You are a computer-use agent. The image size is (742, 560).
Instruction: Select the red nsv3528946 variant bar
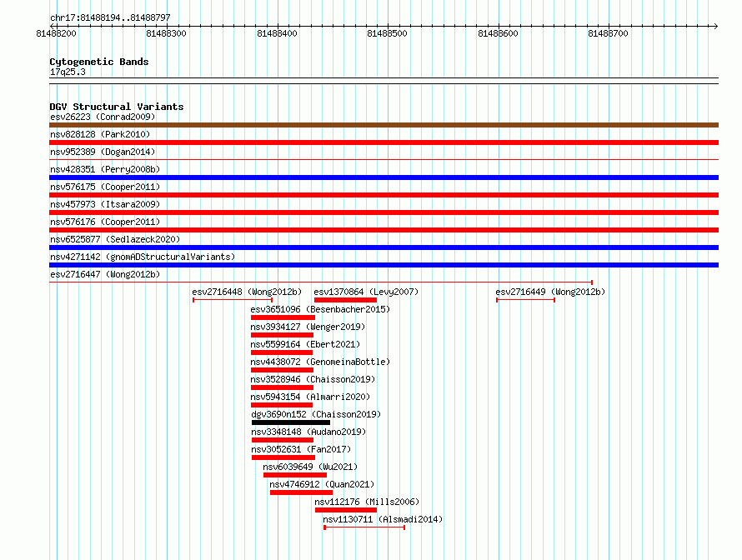[282, 387]
